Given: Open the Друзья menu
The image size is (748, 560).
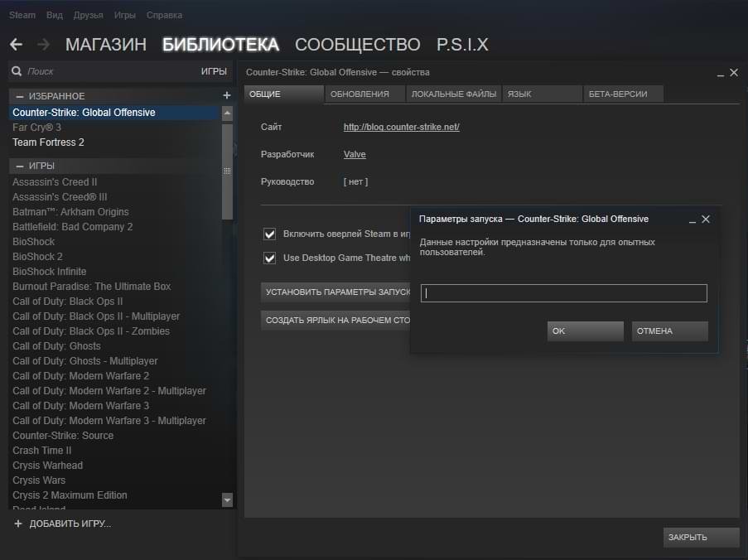Looking at the screenshot, I should tap(89, 15).
